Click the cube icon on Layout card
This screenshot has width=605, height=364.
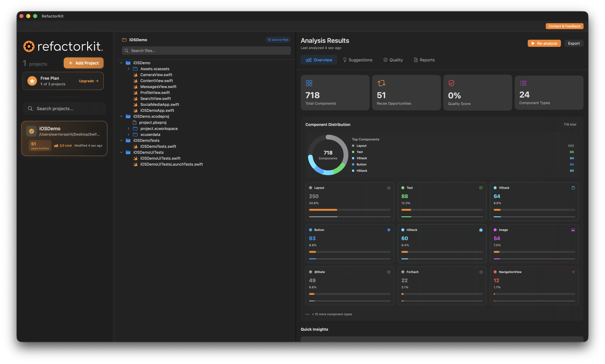[x=389, y=188]
